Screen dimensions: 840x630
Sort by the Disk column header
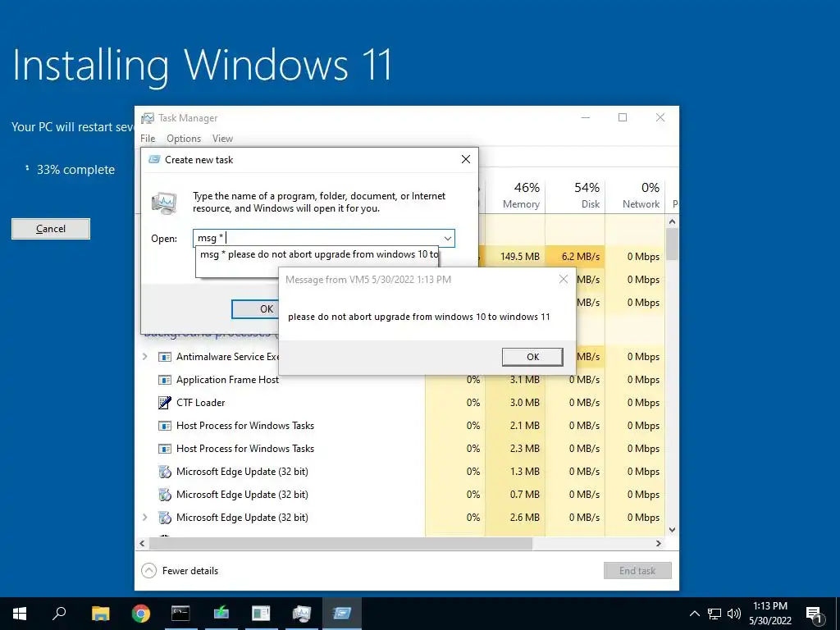point(575,195)
